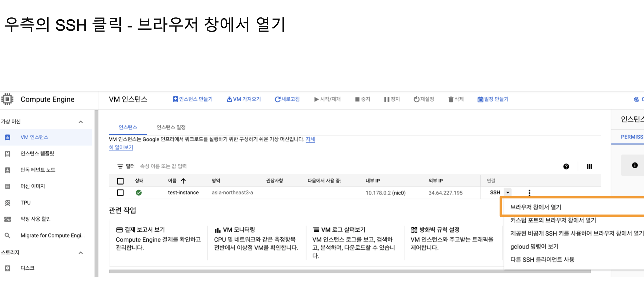Click the three-dot more actions icon
This screenshot has height=294, width=644.
pyautogui.click(x=529, y=193)
